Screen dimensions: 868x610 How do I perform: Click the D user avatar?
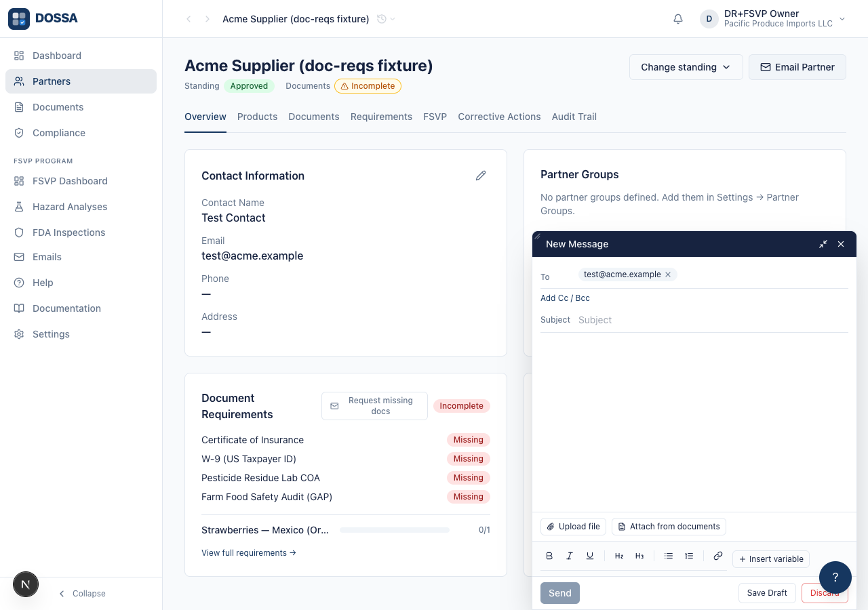pos(709,19)
